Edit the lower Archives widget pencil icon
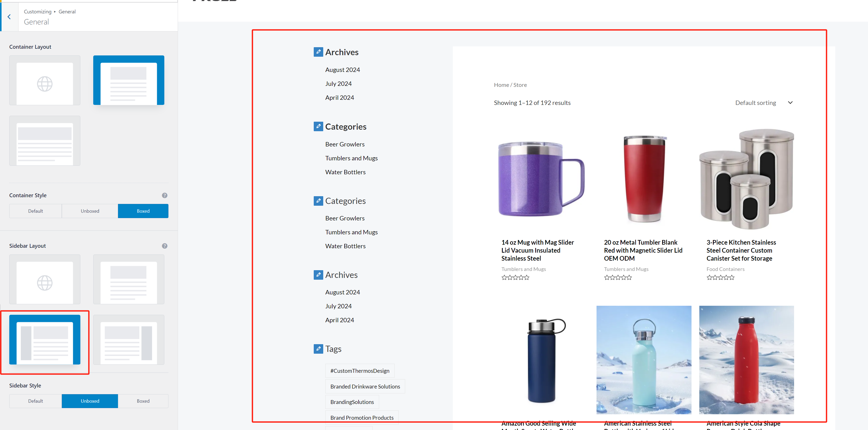 [x=318, y=275]
